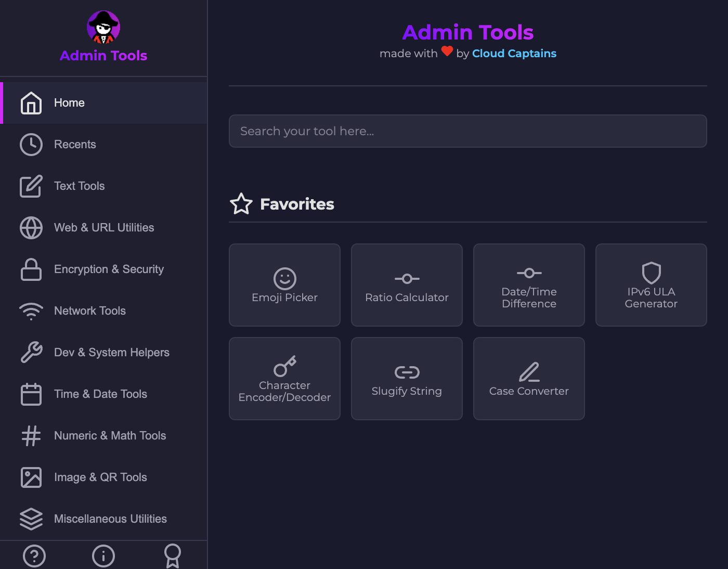Switch to the Recents section
Screen dimensions: 728x569
75,145
